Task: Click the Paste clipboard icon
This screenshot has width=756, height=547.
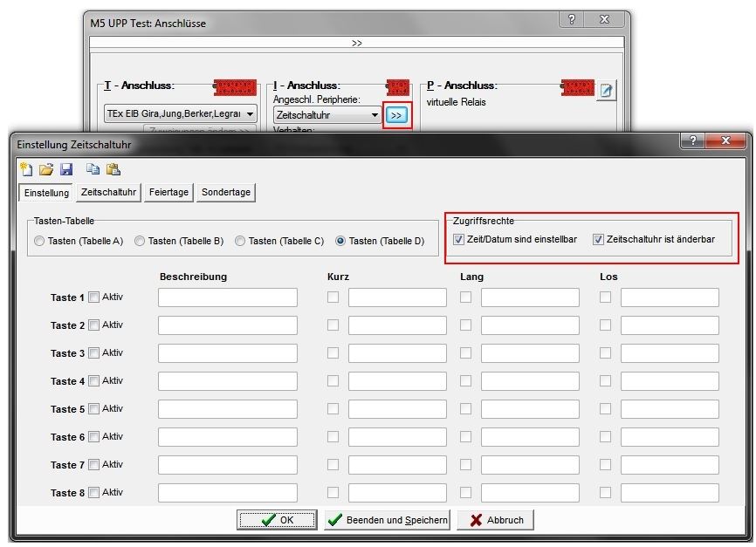Action: 113,170
